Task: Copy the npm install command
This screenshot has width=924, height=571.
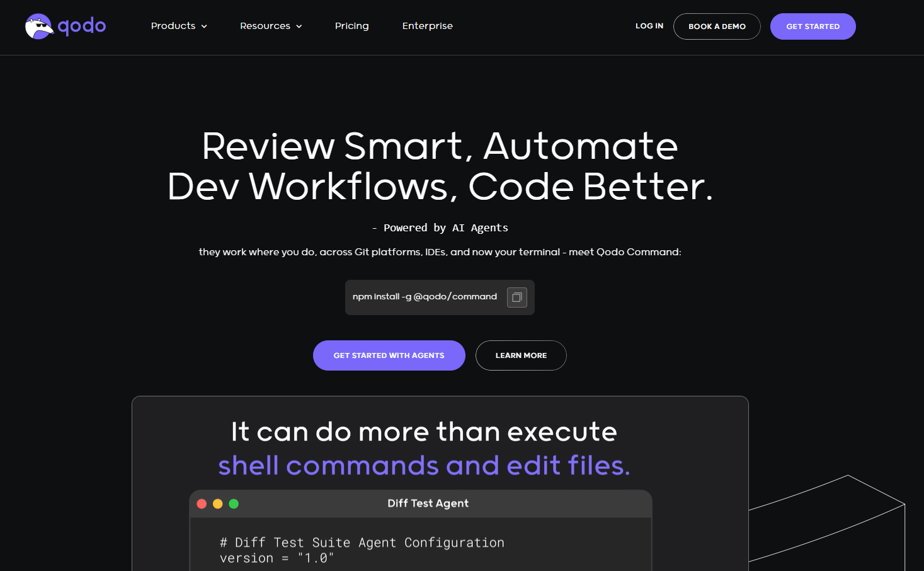Action: [517, 297]
